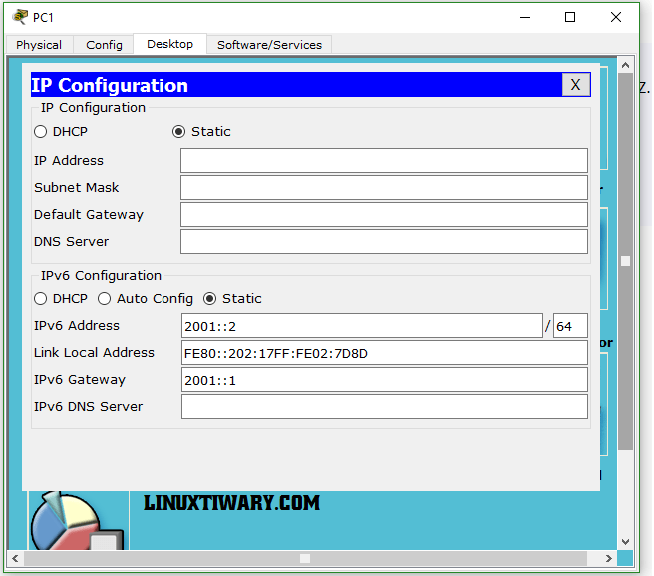Click the Subnet Mask input field
Screen dimensions: 654x576
(x=384, y=187)
